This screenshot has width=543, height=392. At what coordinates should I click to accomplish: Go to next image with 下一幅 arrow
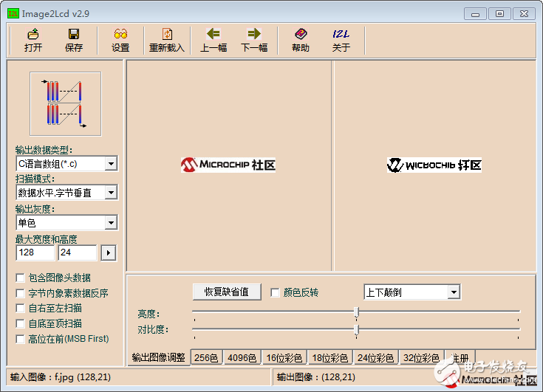(x=254, y=34)
